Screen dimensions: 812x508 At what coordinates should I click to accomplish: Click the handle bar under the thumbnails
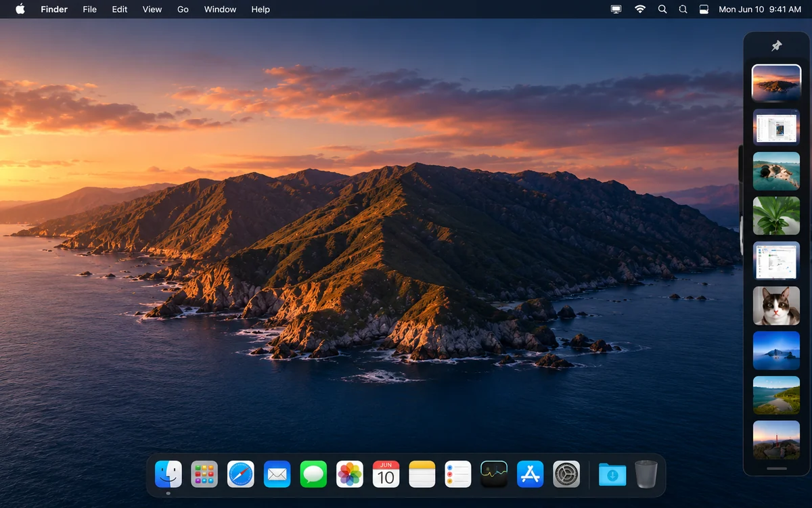777,468
